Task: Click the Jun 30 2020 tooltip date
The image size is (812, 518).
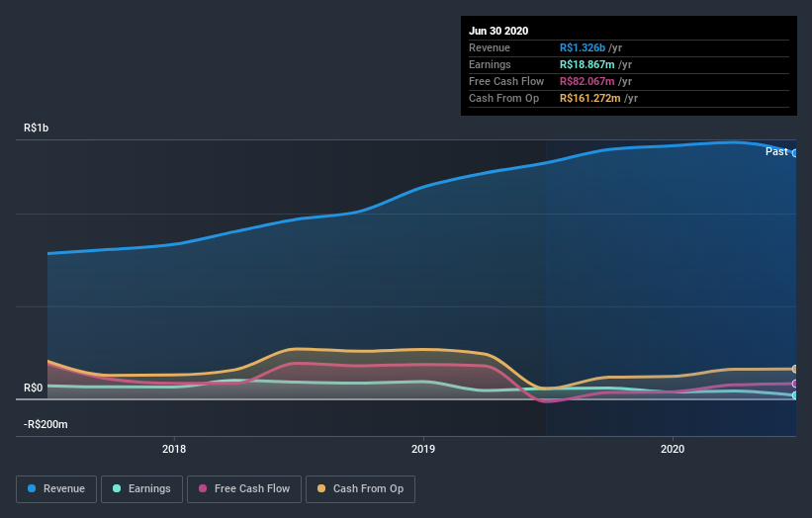Action: click(498, 31)
